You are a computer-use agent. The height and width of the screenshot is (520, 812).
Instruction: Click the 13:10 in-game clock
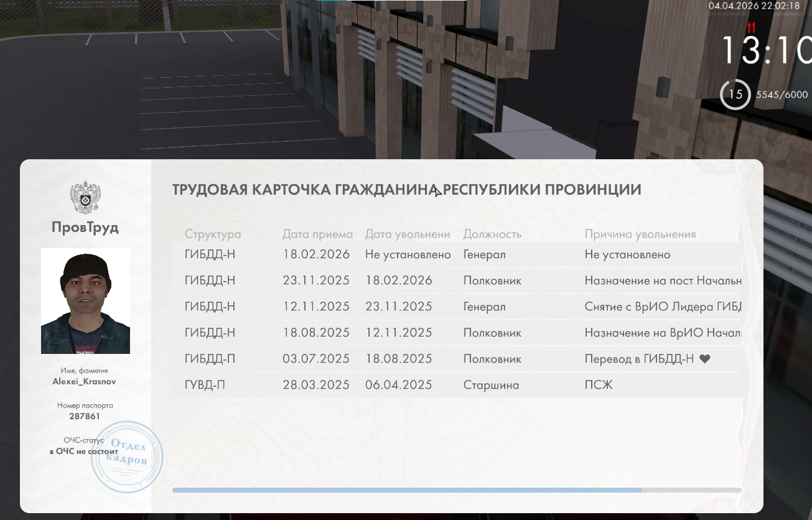[767, 51]
